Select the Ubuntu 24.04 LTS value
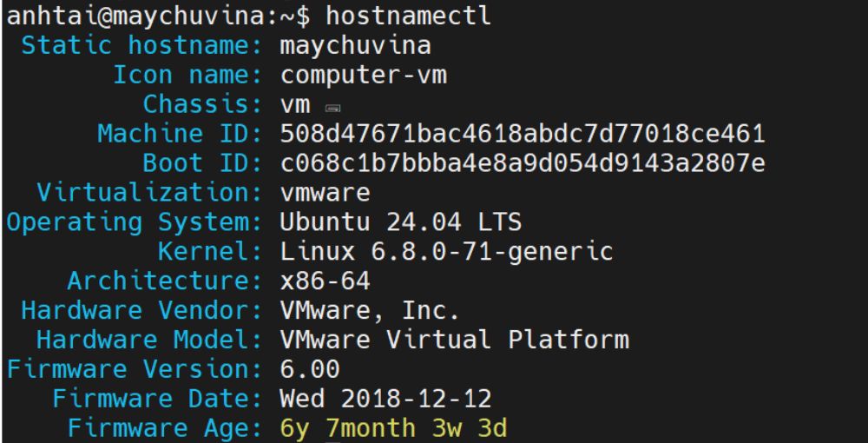The image size is (868, 443). tap(401, 222)
